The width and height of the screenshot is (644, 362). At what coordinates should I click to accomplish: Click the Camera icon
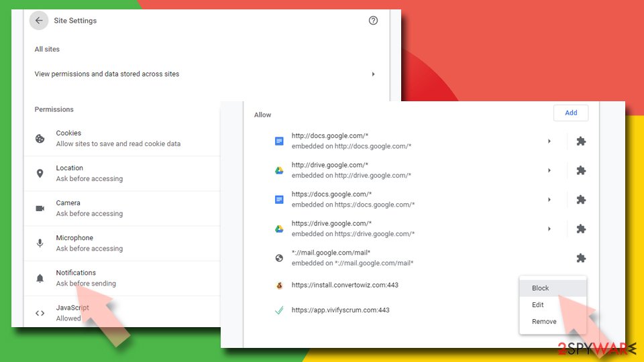(40, 208)
